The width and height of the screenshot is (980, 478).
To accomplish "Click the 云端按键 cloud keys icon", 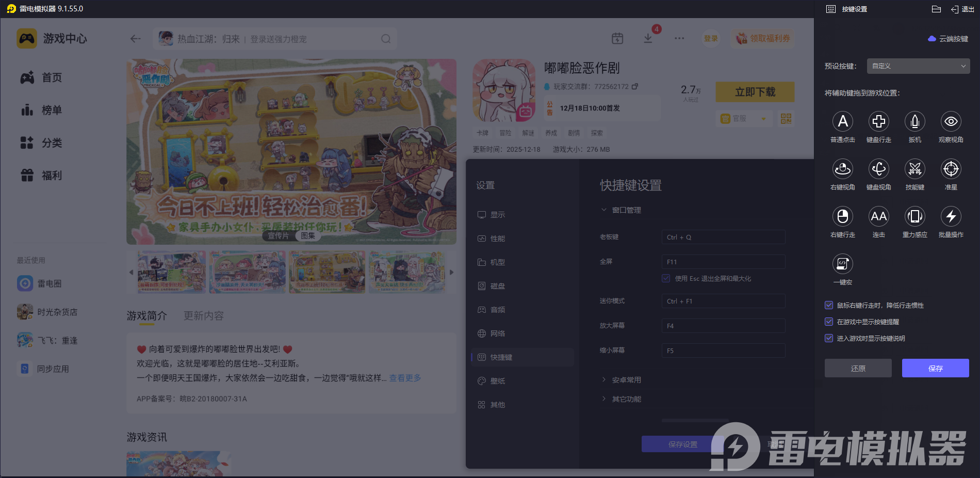I will [932, 39].
